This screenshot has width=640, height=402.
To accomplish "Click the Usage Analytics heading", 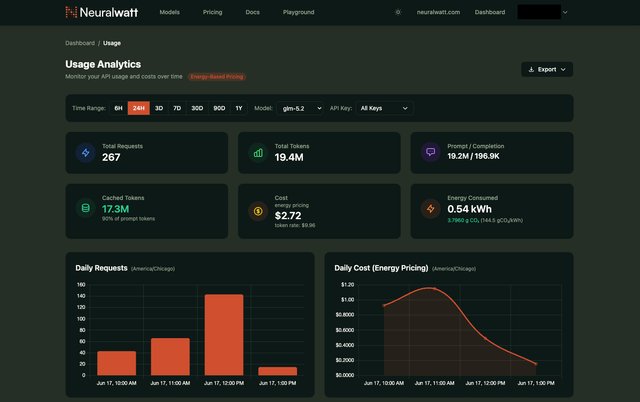I will pyautogui.click(x=103, y=64).
